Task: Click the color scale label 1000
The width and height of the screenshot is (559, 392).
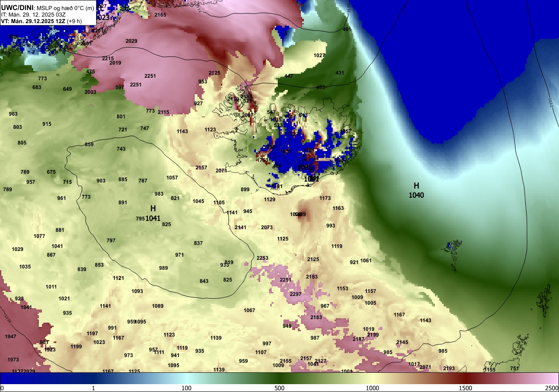Action: pos(373,388)
